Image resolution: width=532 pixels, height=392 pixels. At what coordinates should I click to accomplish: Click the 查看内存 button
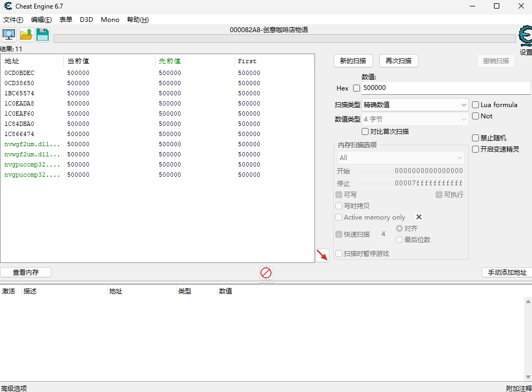26,272
